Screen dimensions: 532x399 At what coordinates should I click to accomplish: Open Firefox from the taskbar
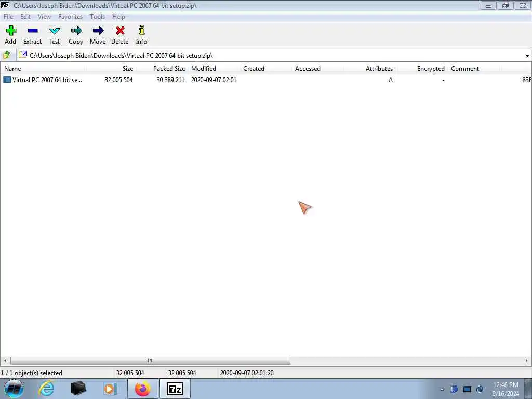point(142,389)
